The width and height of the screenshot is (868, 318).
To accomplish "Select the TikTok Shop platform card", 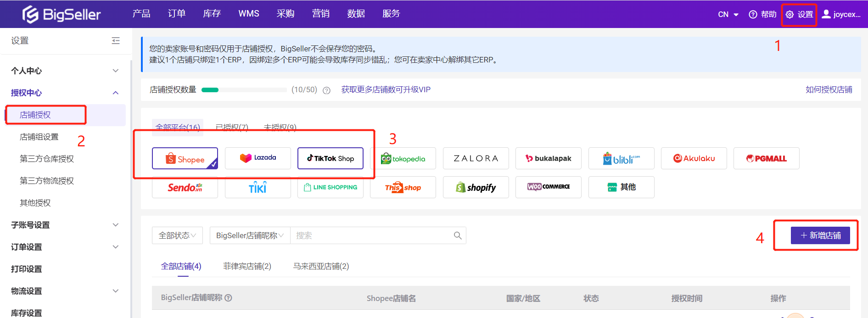I will click(x=330, y=158).
